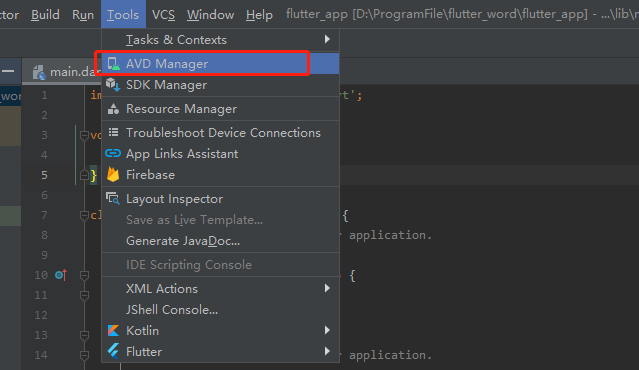
Task: Choose Save as Live Template entry
Action: [220, 220]
